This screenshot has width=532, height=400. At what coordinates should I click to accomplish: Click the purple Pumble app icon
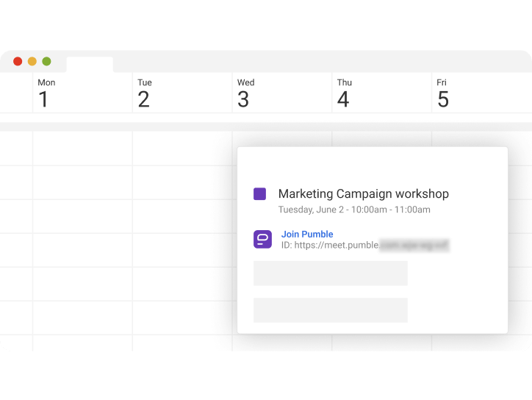point(262,239)
